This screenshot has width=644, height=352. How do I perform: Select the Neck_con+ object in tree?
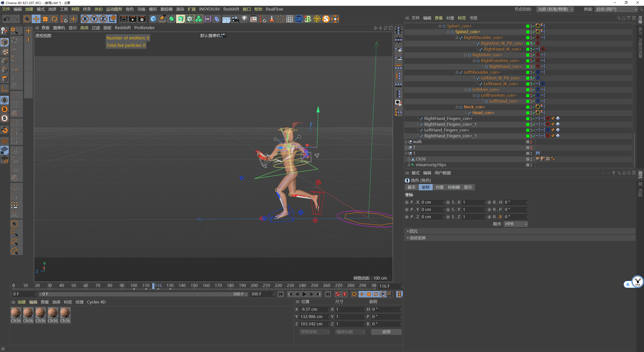pyautogui.click(x=474, y=107)
